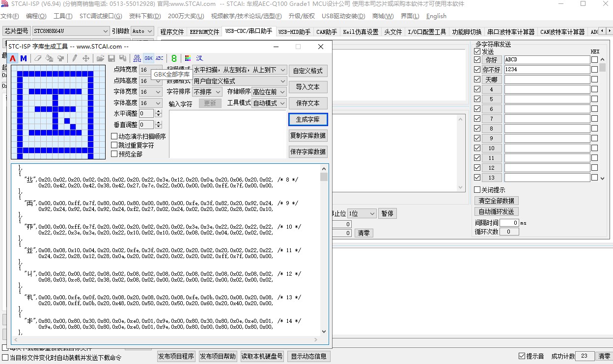
Task: Open the 字符排序 dropdown
Action: point(207,92)
